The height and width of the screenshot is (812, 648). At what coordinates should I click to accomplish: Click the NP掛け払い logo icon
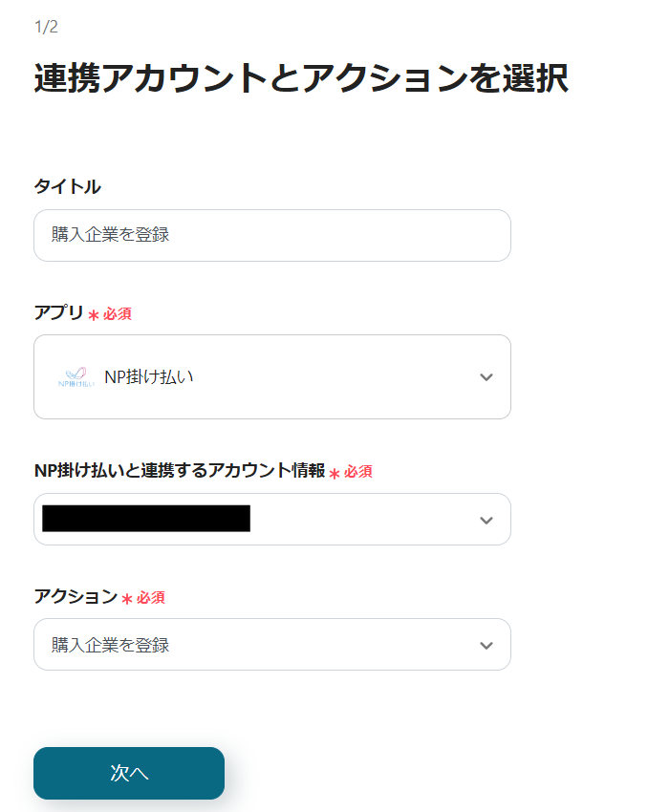pyautogui.click(x=76, y=377)
